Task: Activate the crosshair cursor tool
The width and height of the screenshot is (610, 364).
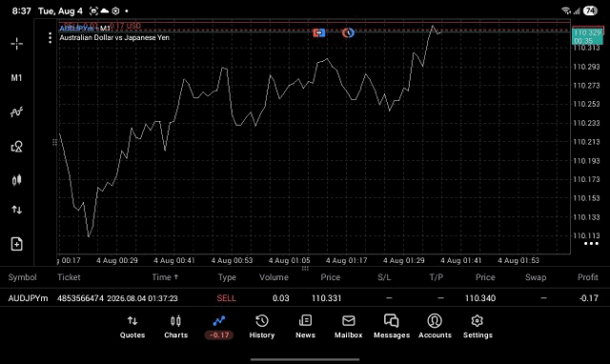Action: 17,44
